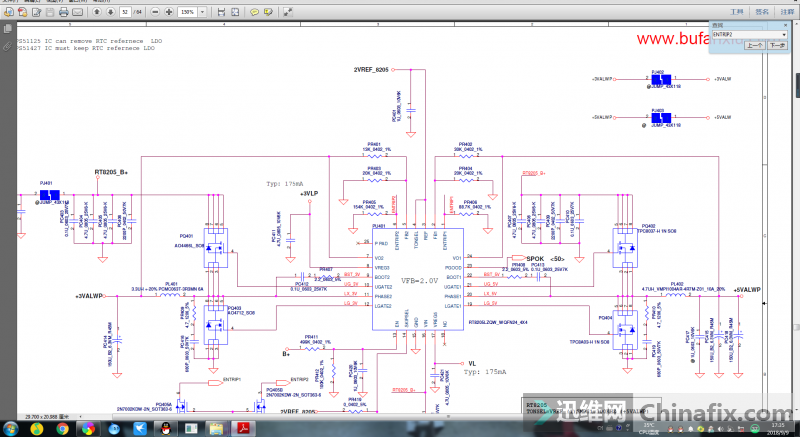Click the colorful pinwheel taskbar icon

click(88, 429)
